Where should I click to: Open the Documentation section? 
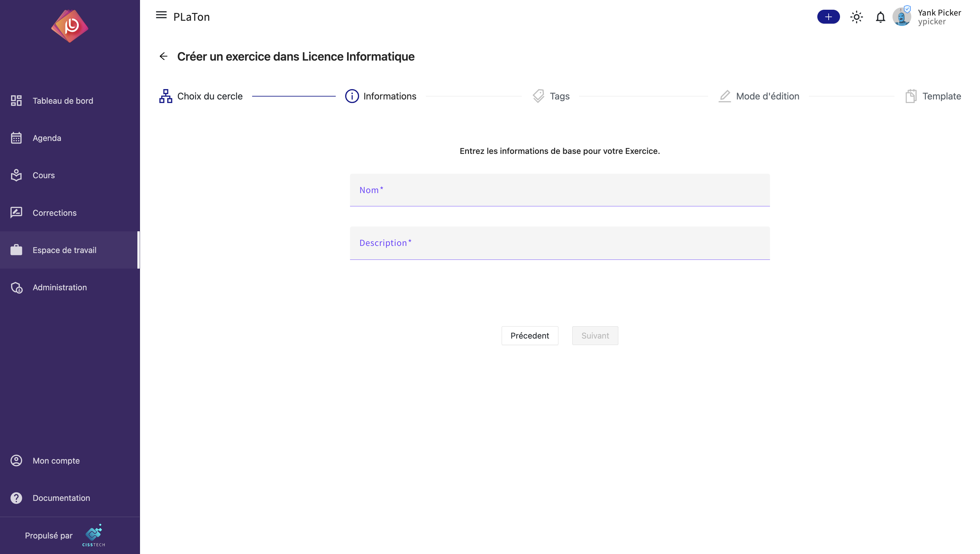tap(61, 497)
